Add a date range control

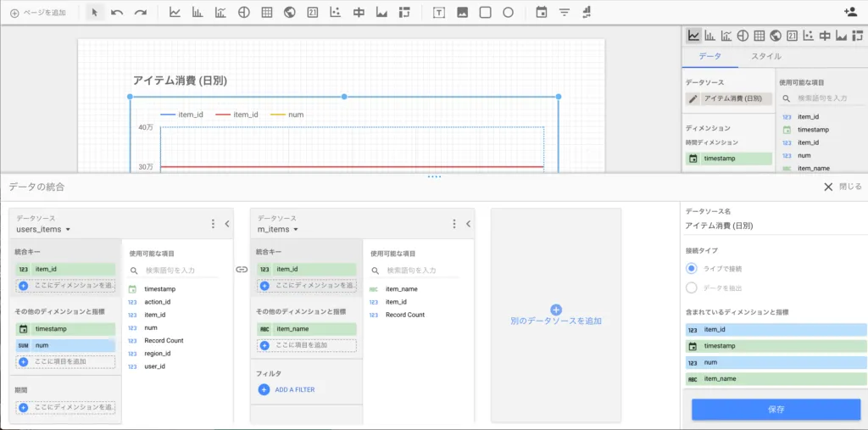click(x=542, y=12)
